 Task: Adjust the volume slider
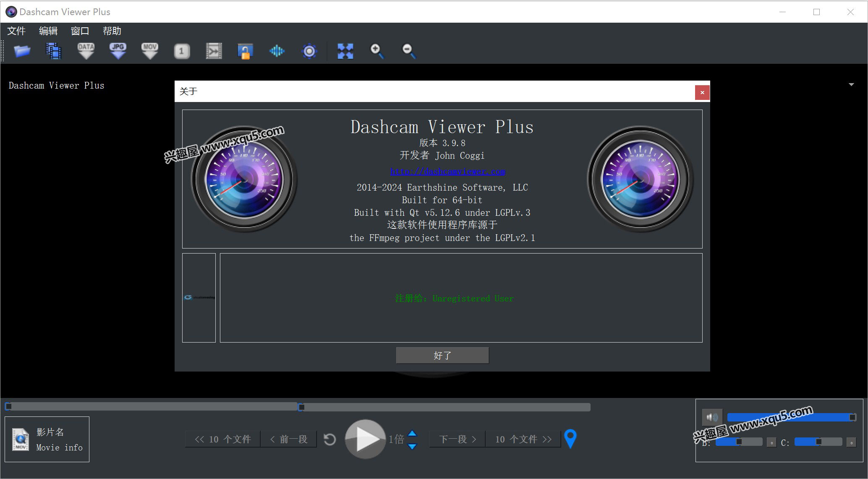[x=792, y=417]
